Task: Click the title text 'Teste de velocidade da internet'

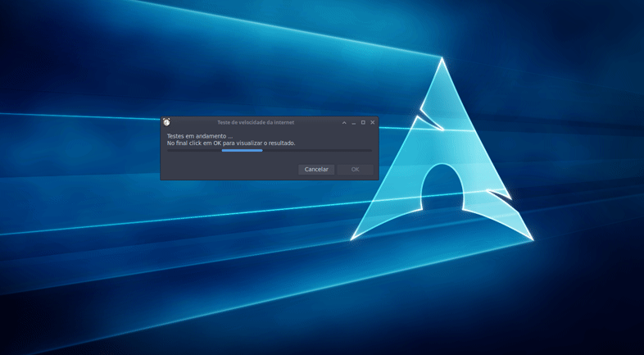Action: pos(256,122)
